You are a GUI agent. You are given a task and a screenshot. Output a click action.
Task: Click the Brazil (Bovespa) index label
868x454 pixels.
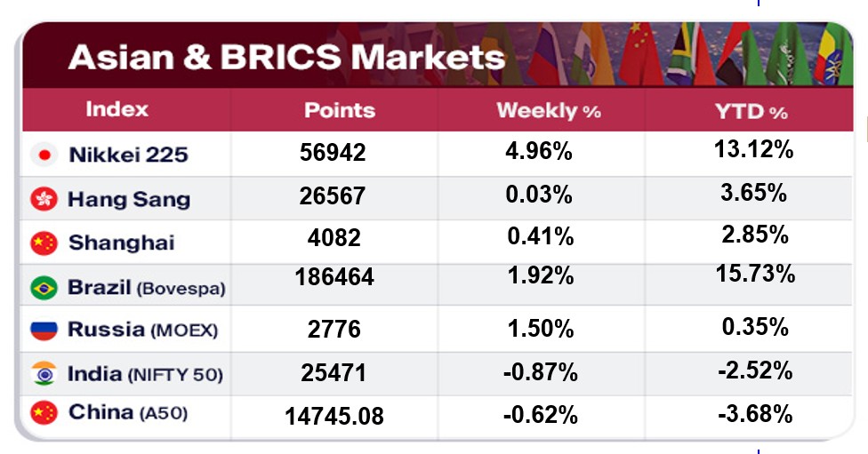pyautogui.click(x=146, y=288)
